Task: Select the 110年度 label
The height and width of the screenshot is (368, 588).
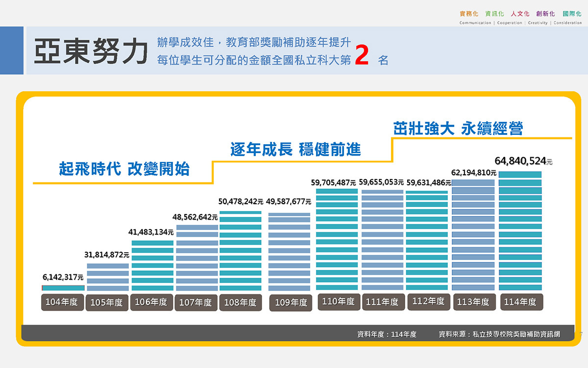Action: [339, 302]
